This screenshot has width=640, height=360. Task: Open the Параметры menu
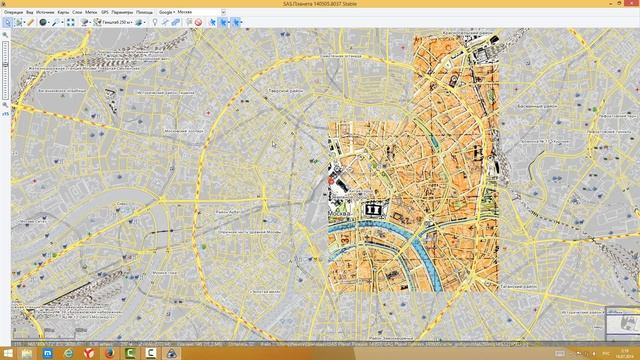(122, 12)
